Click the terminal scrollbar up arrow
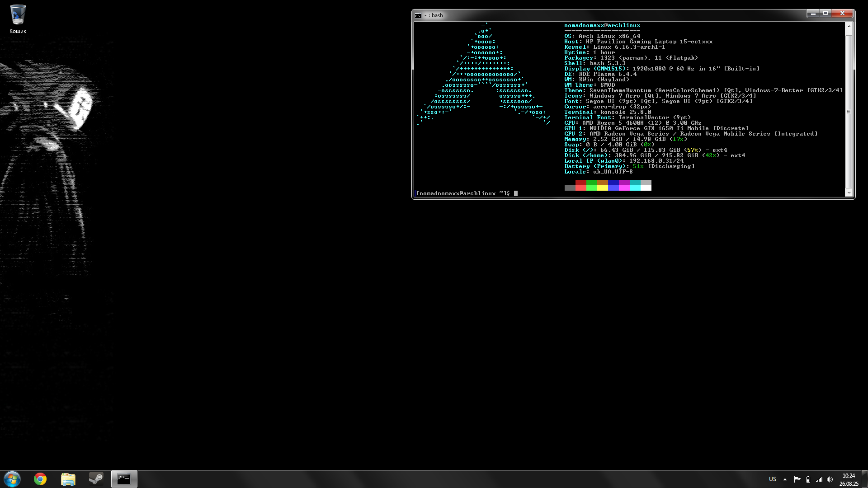This screenshot has width=868, height=488. [x=849, y=26]
